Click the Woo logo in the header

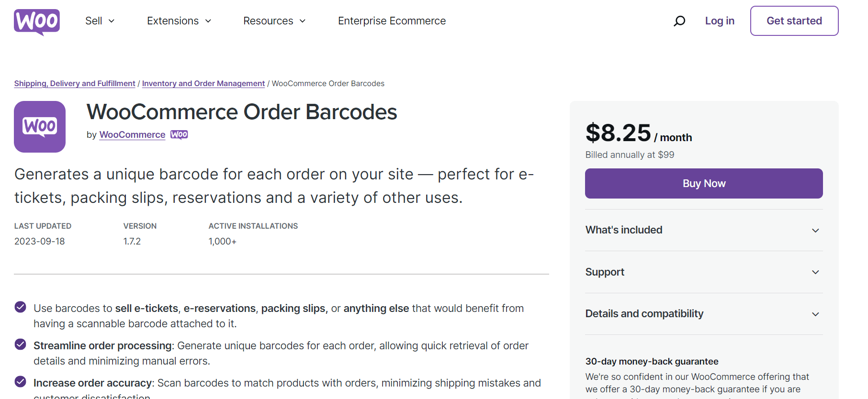(x=36, y=21)
